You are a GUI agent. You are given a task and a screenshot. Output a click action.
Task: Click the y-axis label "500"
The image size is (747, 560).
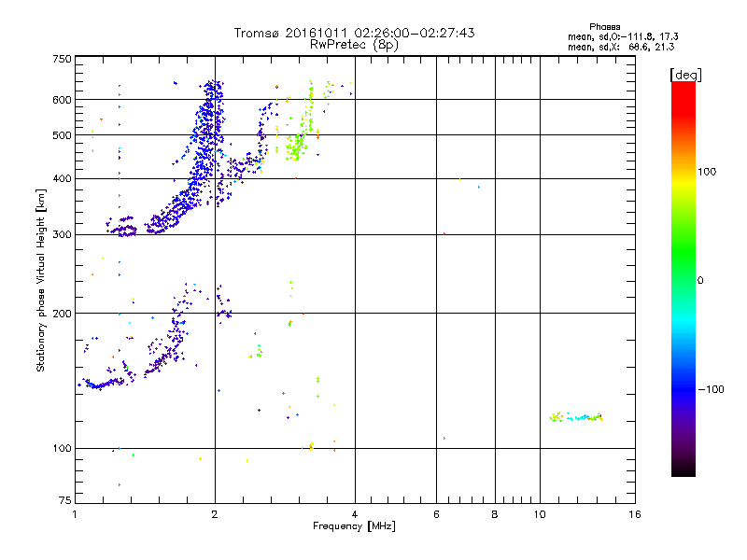click(x=63, y=135)
